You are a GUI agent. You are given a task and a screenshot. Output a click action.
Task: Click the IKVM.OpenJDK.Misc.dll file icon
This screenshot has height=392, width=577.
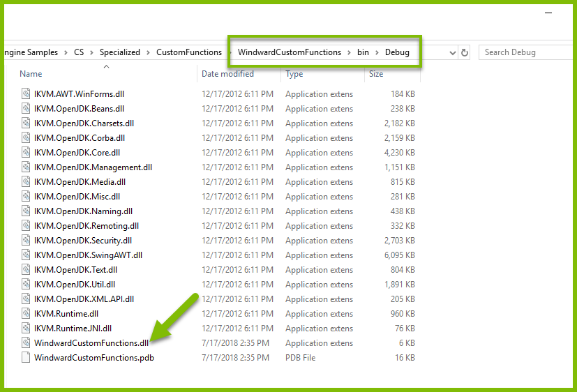coord(26,197)
